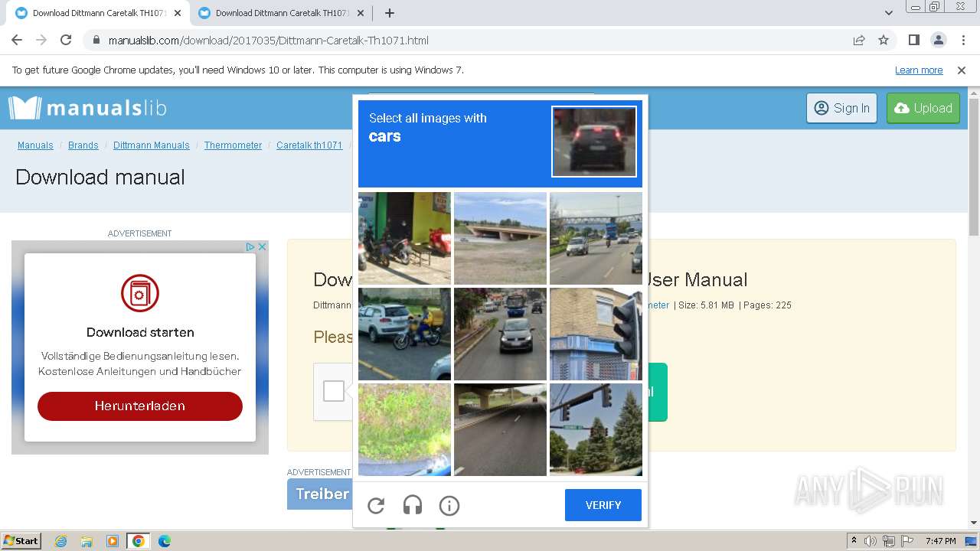Screen dimensions: 980x551
Task: Select captcha tile with parked motorcycles
Action: click(404, 238)
